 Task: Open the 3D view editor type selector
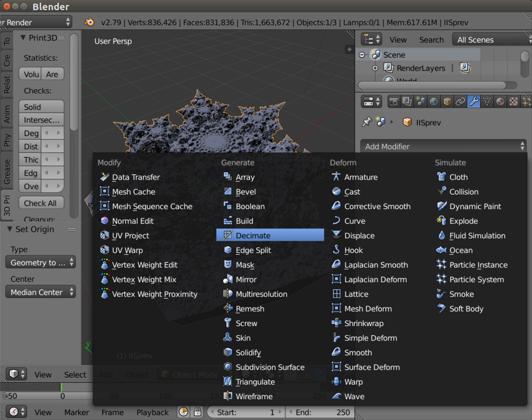[x=16, y=374]
